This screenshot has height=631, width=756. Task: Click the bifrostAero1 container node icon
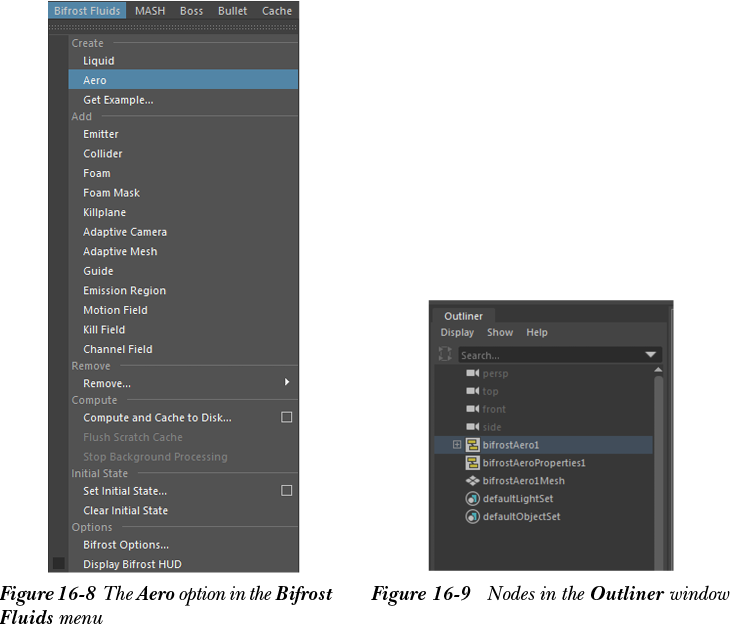click(x=473, y=445)
